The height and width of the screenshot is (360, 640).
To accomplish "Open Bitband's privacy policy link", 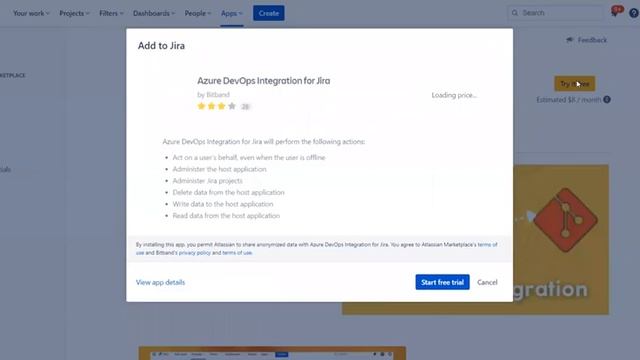I will point(195,253).
